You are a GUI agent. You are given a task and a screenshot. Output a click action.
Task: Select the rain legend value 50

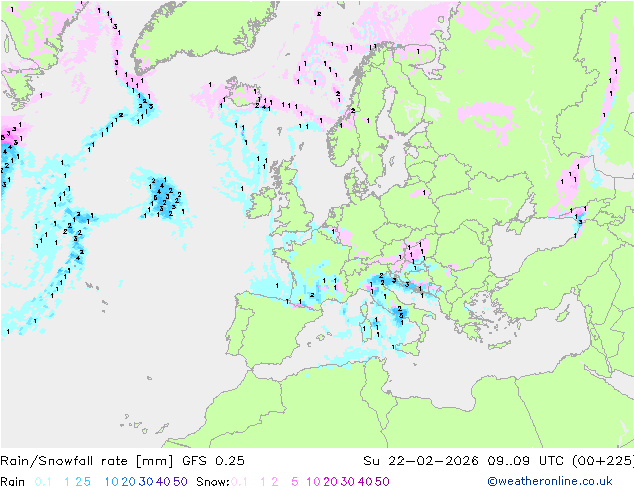click(x=180, y=482)
